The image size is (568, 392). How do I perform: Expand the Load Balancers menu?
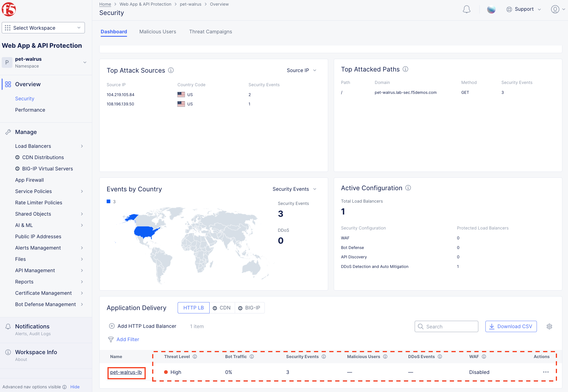(x=49, y=146)
